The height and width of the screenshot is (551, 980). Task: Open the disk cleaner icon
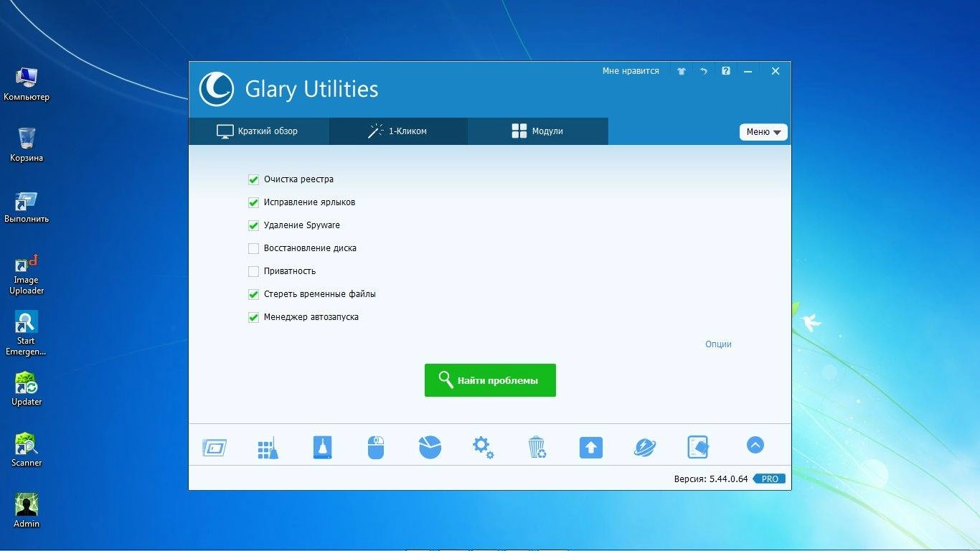pos(323,448)
